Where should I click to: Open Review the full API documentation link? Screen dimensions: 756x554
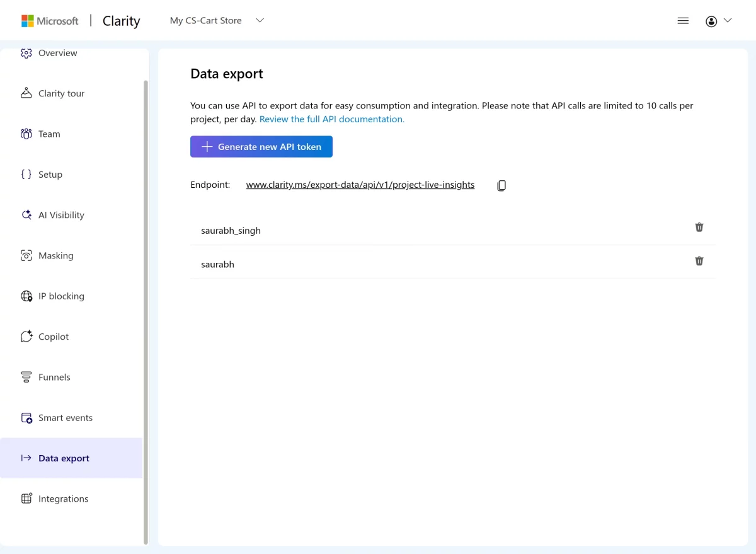click(332, 119)
